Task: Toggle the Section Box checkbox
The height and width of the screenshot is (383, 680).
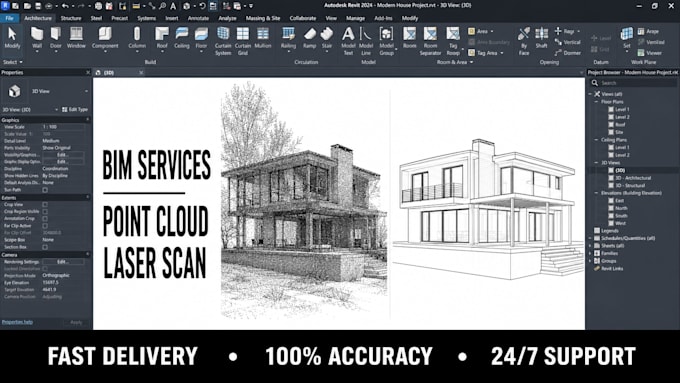Action: coord(45,247)
